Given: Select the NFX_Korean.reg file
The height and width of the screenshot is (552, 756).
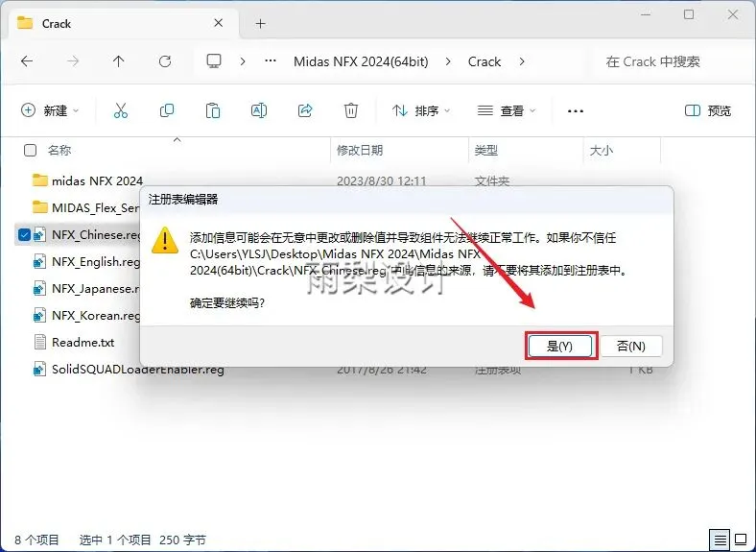Looking at the screenshot, I should [x=96, y=316].
